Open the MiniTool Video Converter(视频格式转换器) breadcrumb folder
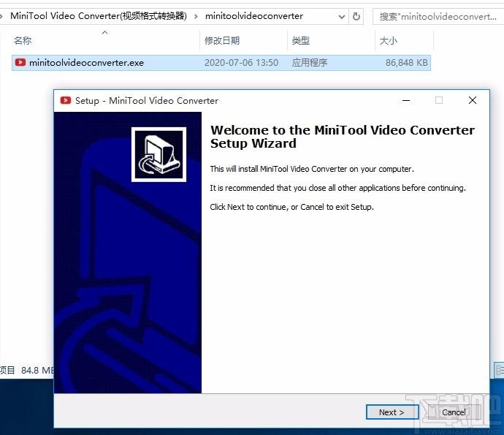504x435 pixels. [99, 16]
